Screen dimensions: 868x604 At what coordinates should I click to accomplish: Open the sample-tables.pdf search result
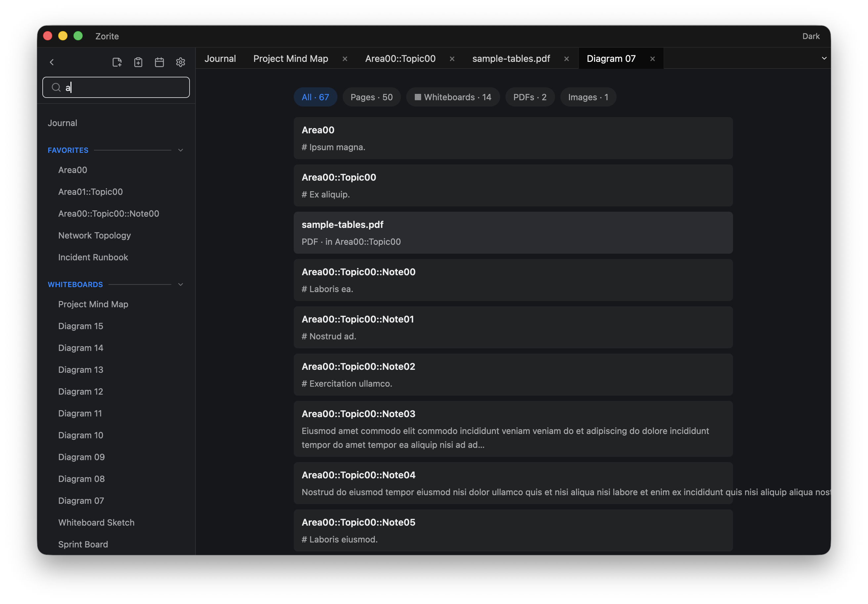click(513, 233)
